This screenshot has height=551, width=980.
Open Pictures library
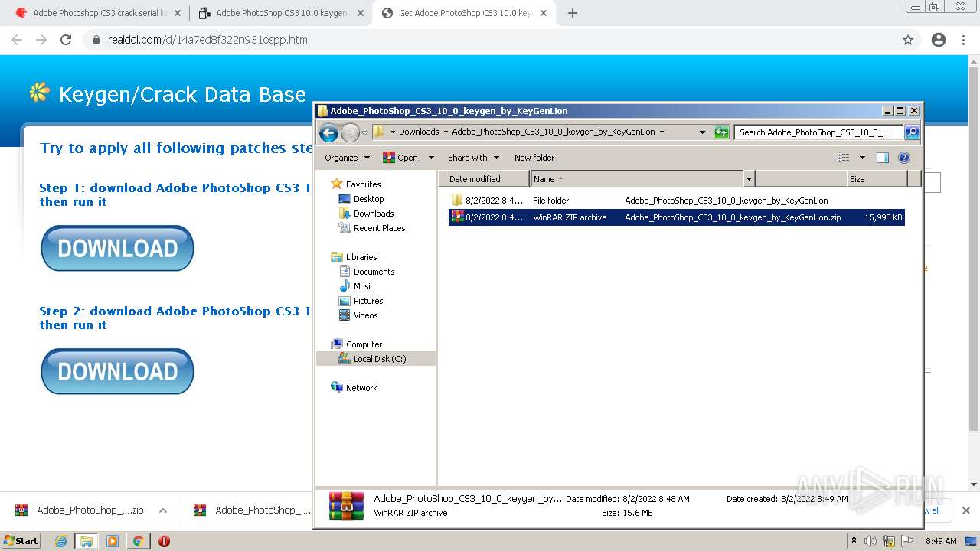click(x=368, y=301)
